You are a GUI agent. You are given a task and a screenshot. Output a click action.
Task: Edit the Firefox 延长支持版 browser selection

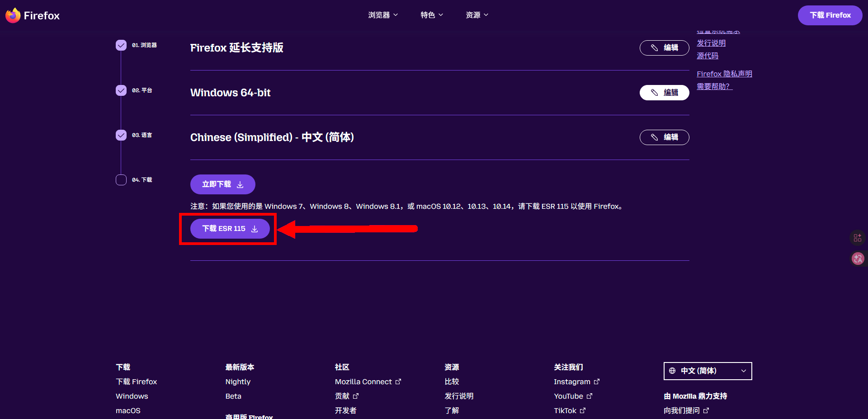pyautogui.click(x=664, y=47)
